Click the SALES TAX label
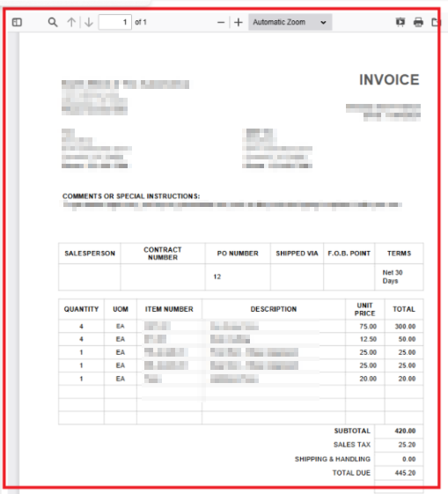The height and width of the screenshot is (494, 448). tap(352, 445)
